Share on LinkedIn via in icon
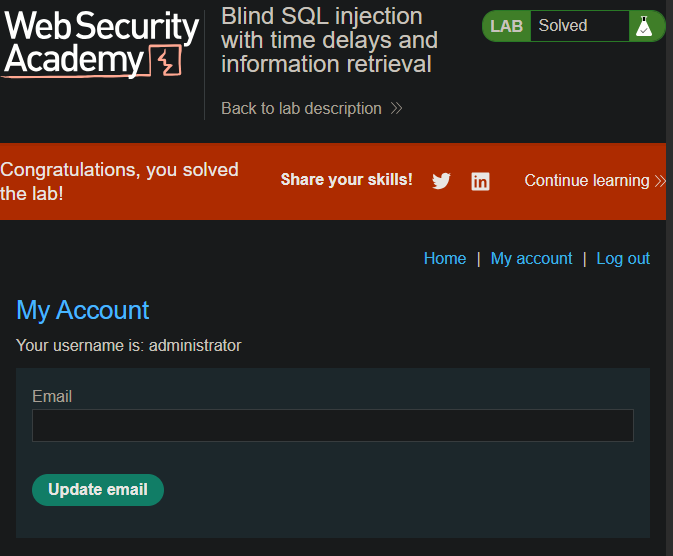 click(x=480, y=181)
